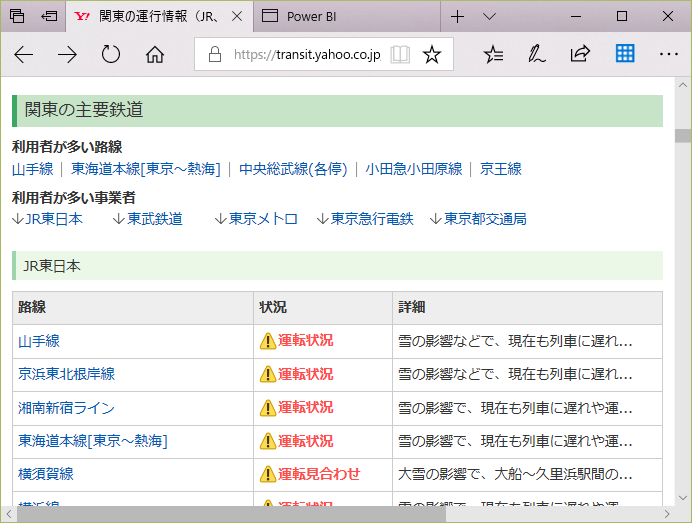Click 運転状況 status in 山手線 row
Viewport: 692px width, 523px height.
tap(305, 341)
